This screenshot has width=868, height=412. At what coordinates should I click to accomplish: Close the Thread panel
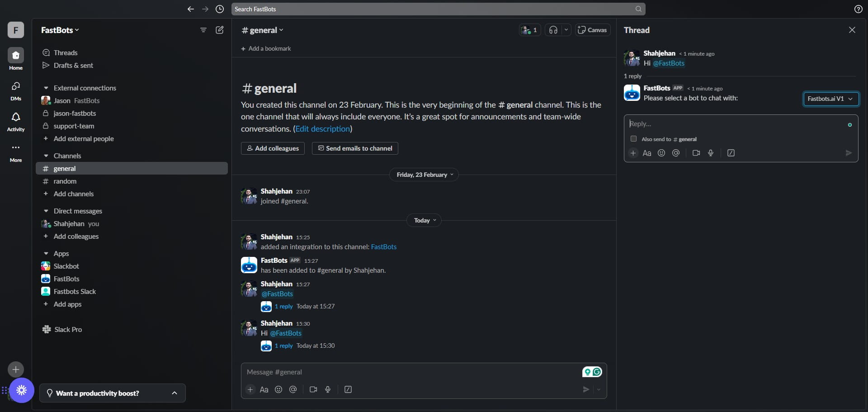click(x=852, y=30)
